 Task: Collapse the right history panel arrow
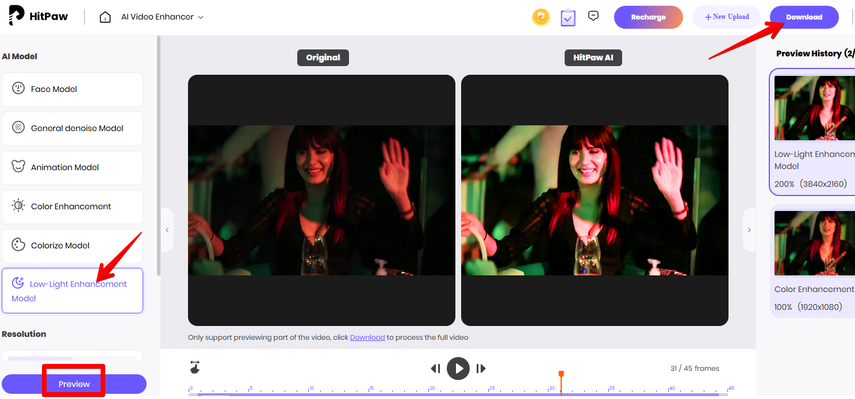tap(749, 230)
